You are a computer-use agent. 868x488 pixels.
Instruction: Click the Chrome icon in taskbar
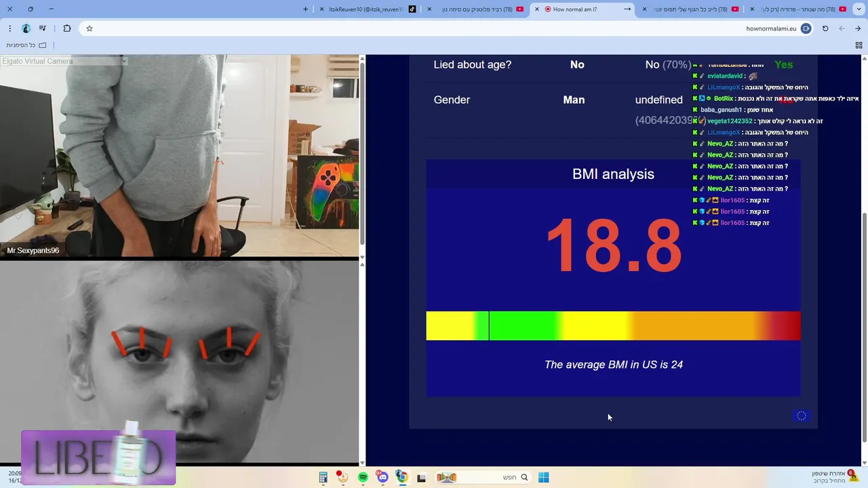(x=401, y=477)
